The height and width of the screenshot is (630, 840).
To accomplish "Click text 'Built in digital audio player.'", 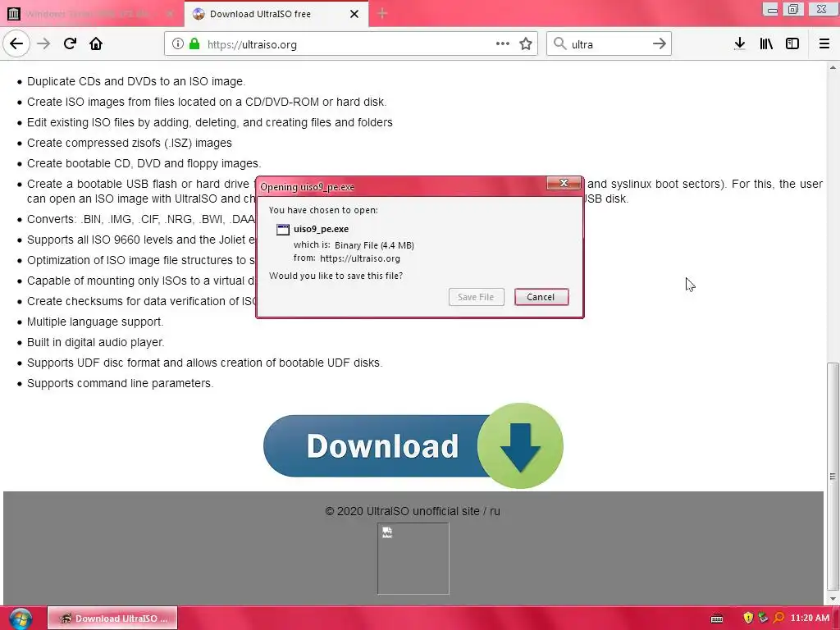I will 96,342.
